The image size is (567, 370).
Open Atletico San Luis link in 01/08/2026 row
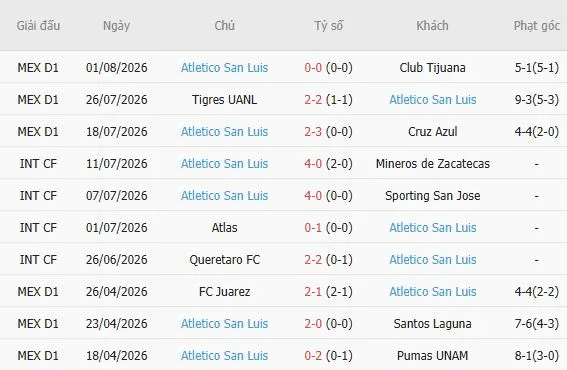(224, 68)
